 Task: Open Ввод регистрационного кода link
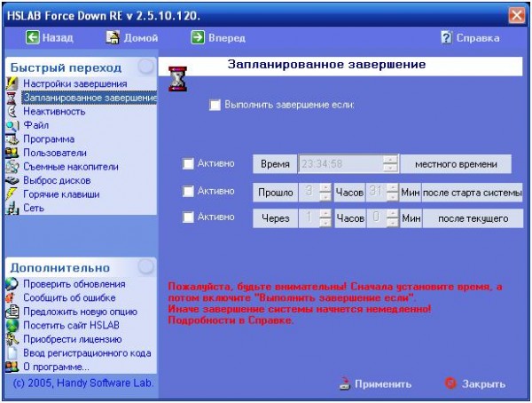click(x=87, y=353)
